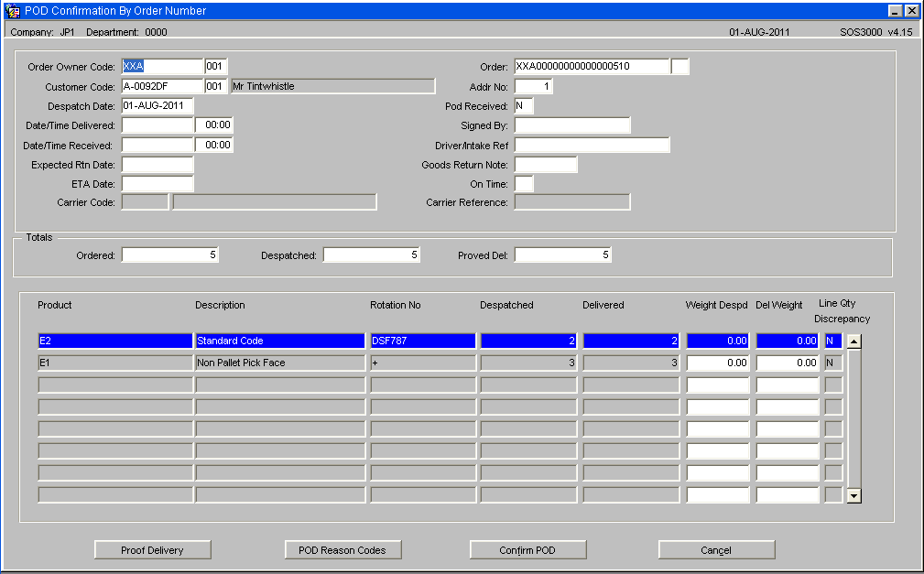This screenshot has height=574, width=924.
Task: Open POD Reason Codes
Action: coord(342,550)
